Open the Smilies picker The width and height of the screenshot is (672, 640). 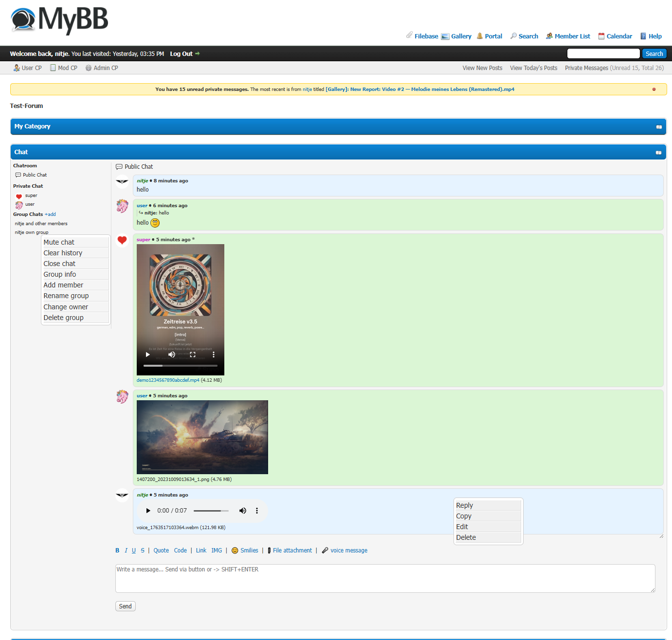(x=245, y=551)
